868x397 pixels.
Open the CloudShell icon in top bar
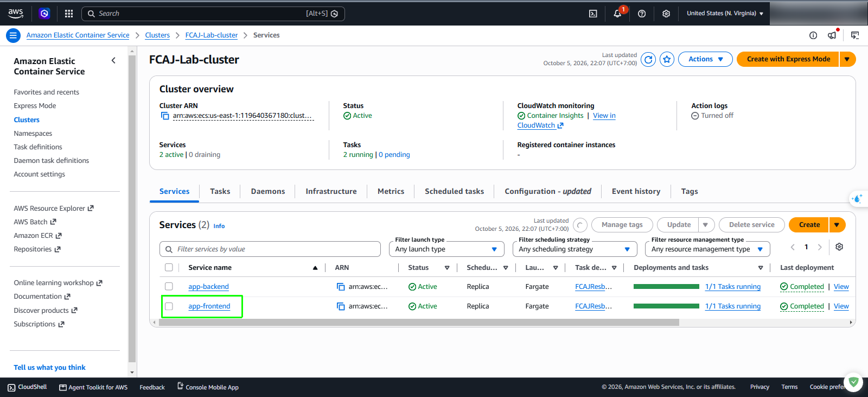click(x=593, y=14)
